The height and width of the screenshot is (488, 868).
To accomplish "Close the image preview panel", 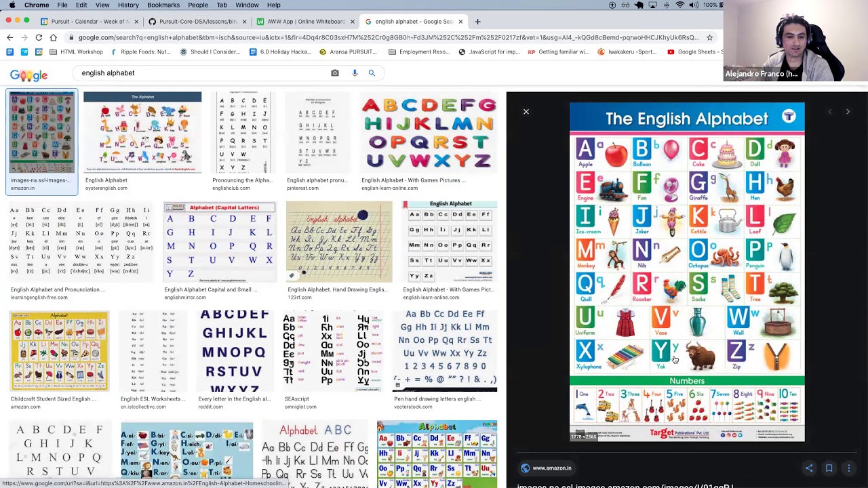I will 526,111.
